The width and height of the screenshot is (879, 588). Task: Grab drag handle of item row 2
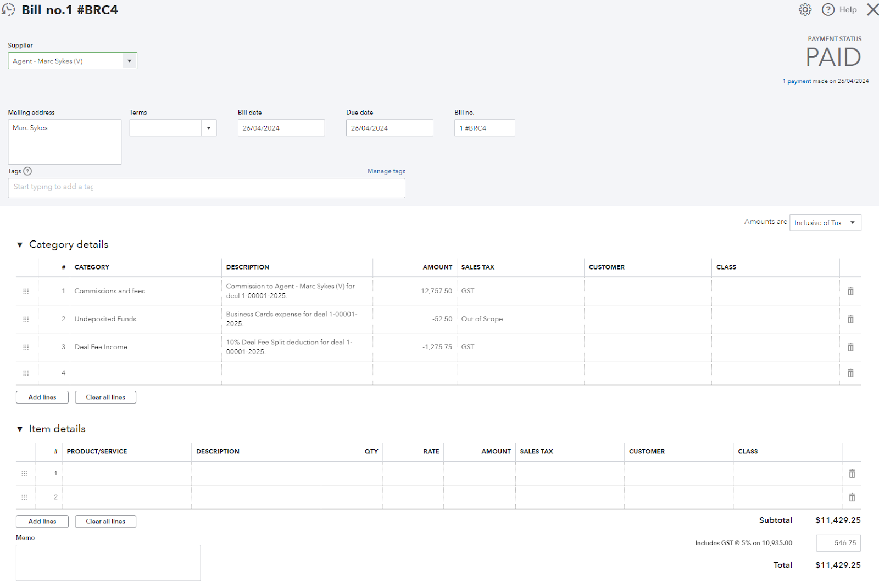[x=24, y=497]
